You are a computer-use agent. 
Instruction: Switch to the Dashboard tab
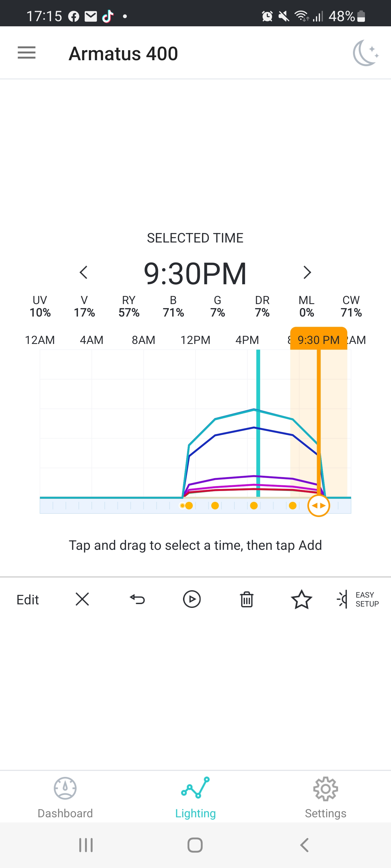(x=65, y=797)
